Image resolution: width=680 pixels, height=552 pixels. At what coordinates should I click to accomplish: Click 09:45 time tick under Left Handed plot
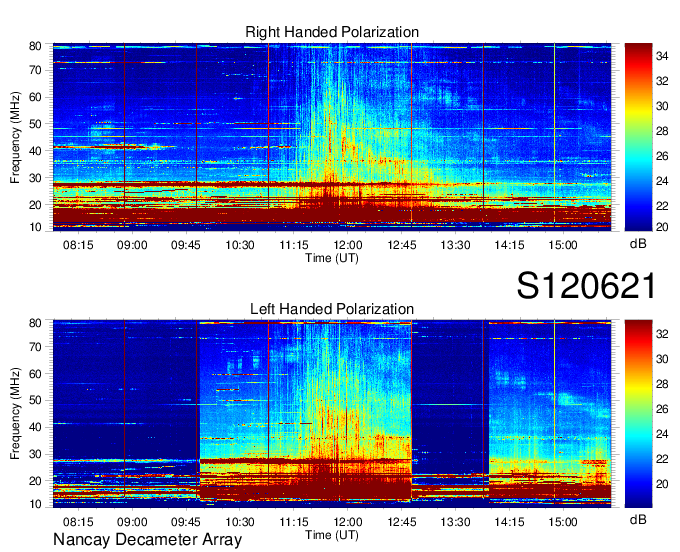click(x=186, y=522)
